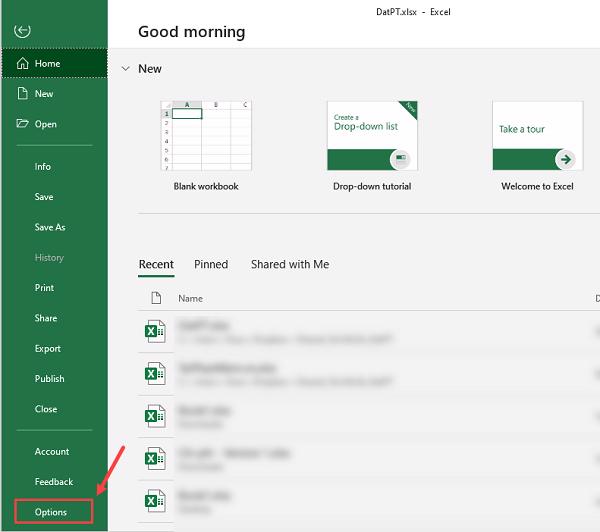Switch to the Recent tab
600x532 pixels.
pos(156,264)
